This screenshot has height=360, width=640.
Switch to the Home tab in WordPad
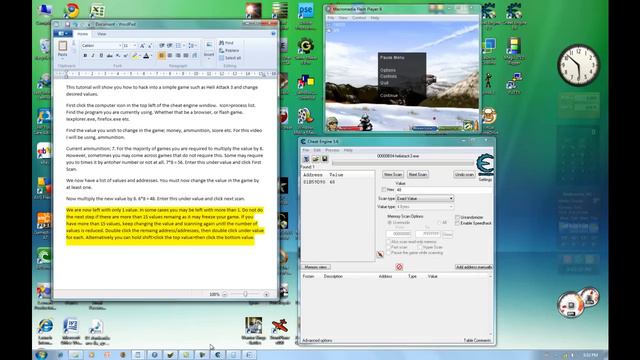83,34
